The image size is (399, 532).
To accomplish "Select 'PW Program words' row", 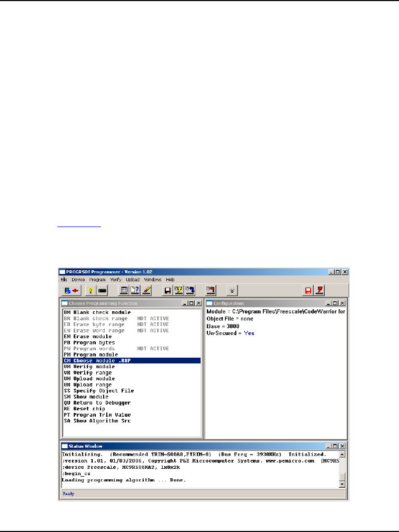I will pos(132,349).
